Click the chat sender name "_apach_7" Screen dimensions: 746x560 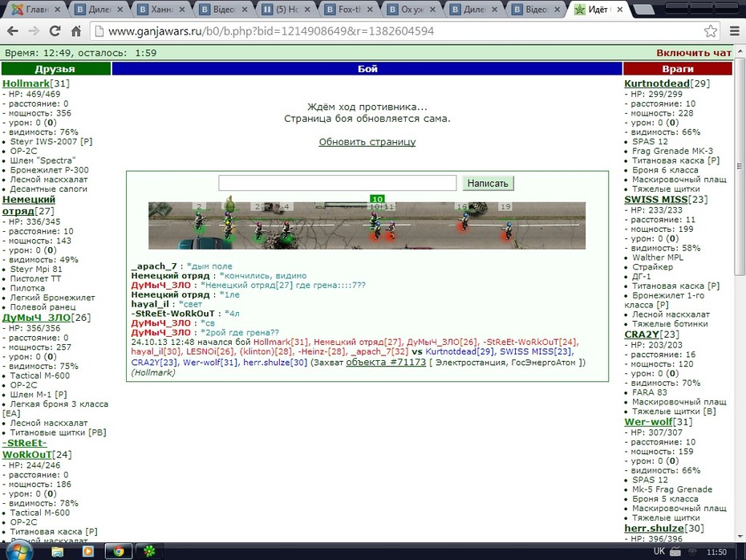[x=154, y=266]
